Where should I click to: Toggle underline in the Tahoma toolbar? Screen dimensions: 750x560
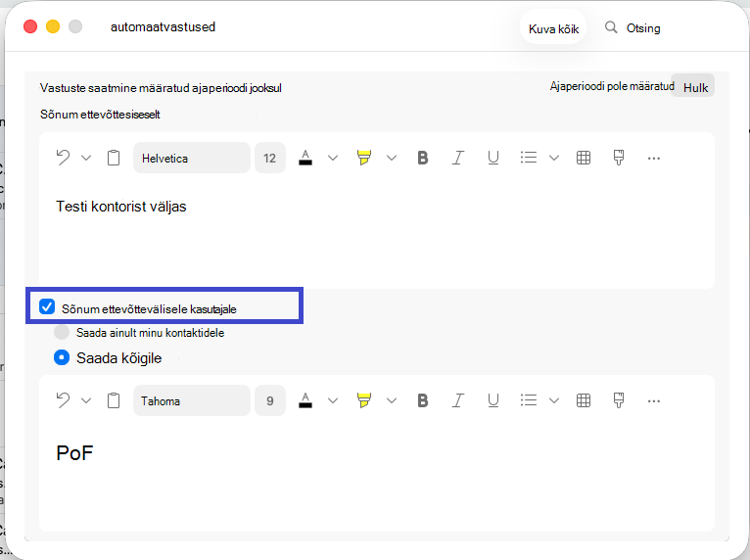[493, 400]
